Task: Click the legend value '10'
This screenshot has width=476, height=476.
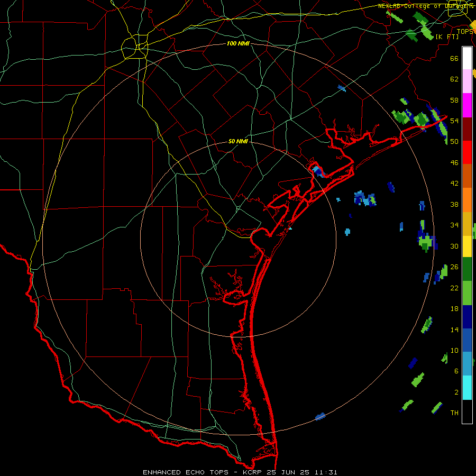Action: click(454, 350)
